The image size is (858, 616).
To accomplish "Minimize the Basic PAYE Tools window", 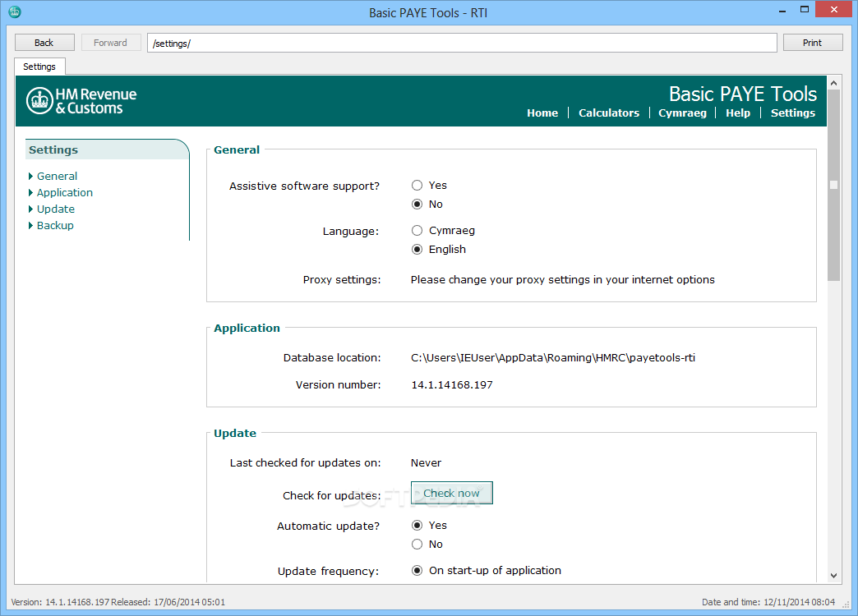I will [x=782, y=11].
